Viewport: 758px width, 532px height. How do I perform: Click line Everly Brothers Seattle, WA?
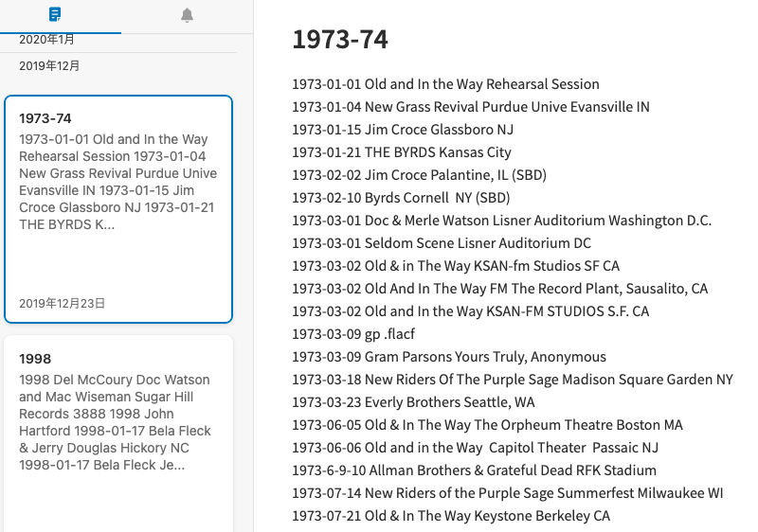click(x=413, y=401)
